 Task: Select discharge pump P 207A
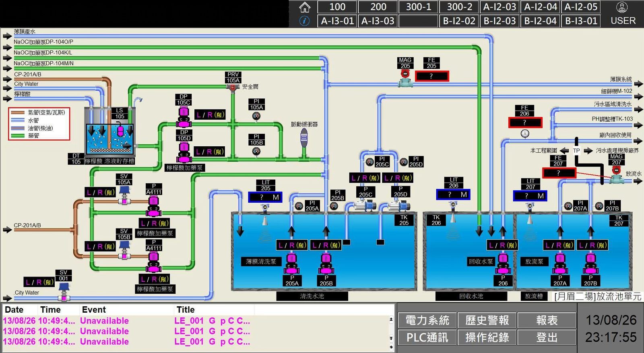pyautogui.click(x=560, y=264)
